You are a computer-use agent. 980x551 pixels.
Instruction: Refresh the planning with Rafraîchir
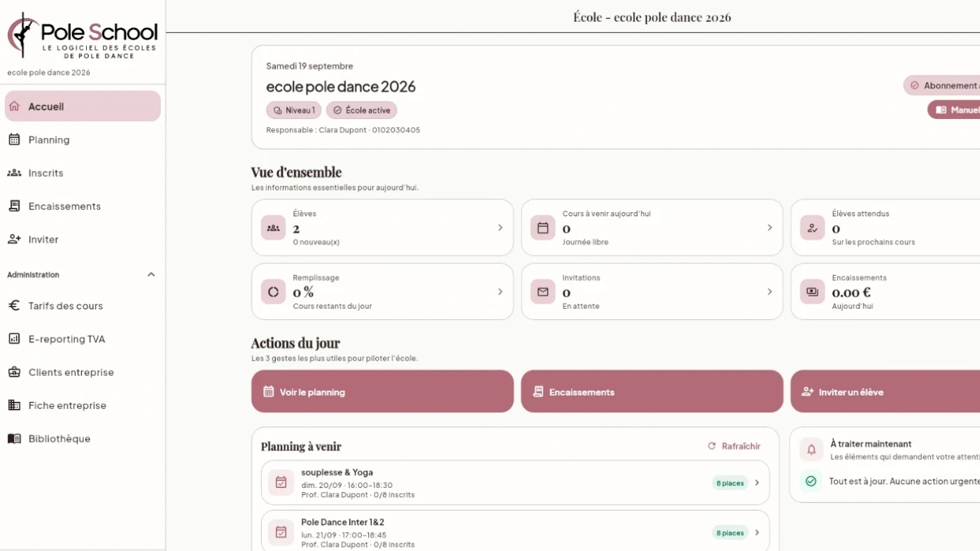(734, 446)
